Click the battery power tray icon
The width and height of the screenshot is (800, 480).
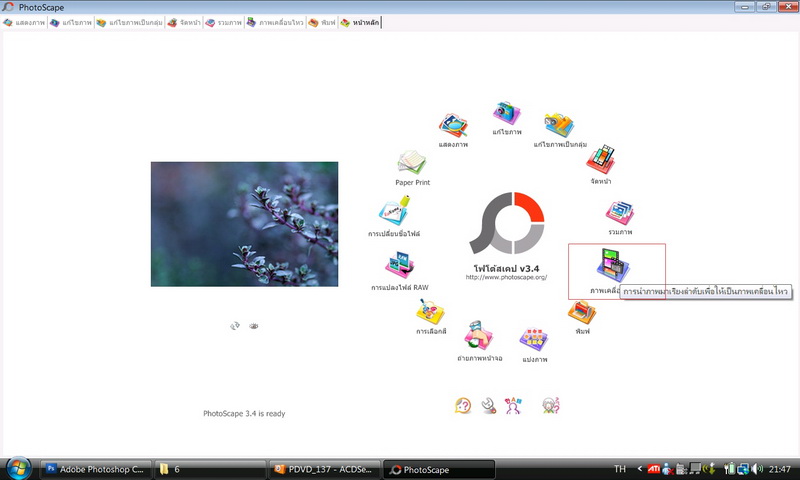point(730,469)
